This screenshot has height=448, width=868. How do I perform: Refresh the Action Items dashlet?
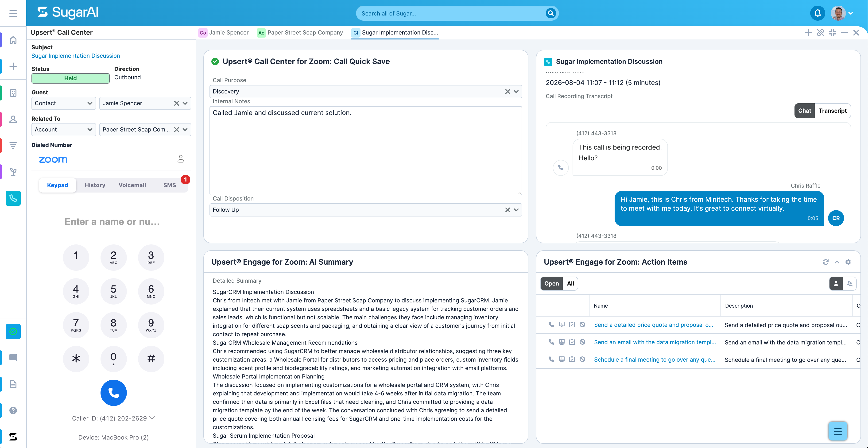[825, 262]
